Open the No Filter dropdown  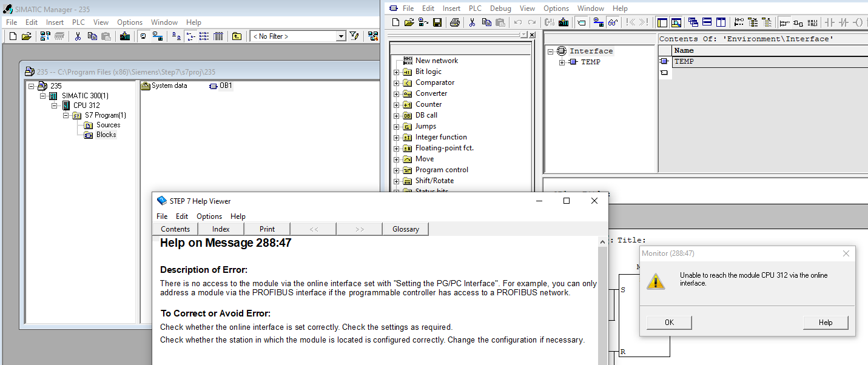(340, 36)
